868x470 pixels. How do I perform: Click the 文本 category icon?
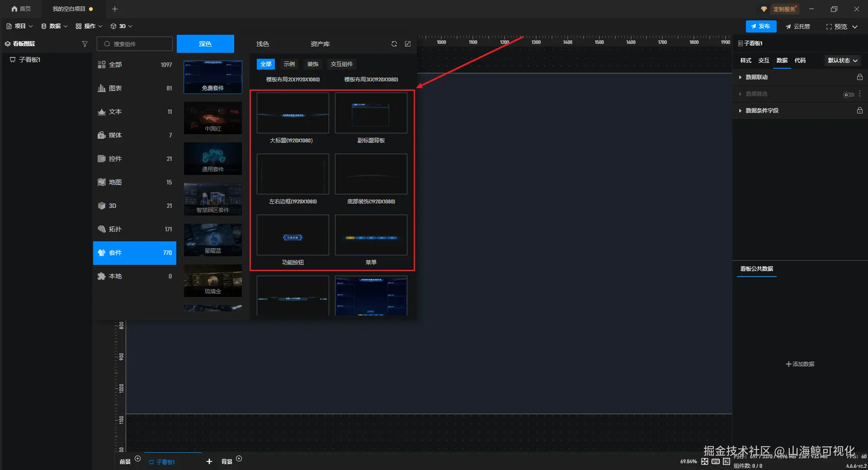(102, 112)
